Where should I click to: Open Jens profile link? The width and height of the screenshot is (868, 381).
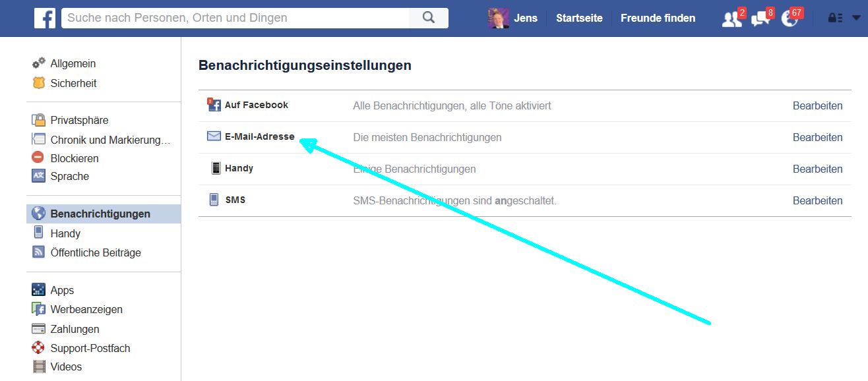click(526, 18)
